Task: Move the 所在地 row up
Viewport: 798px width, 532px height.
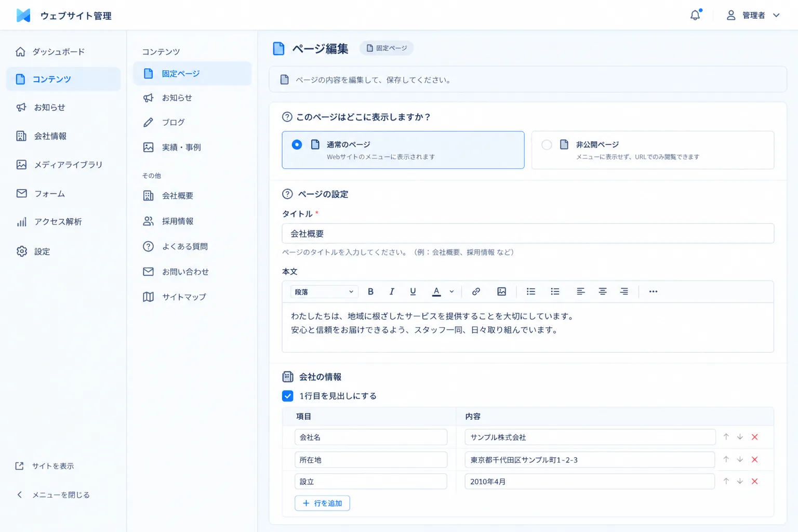Action: tap(726, 459)
